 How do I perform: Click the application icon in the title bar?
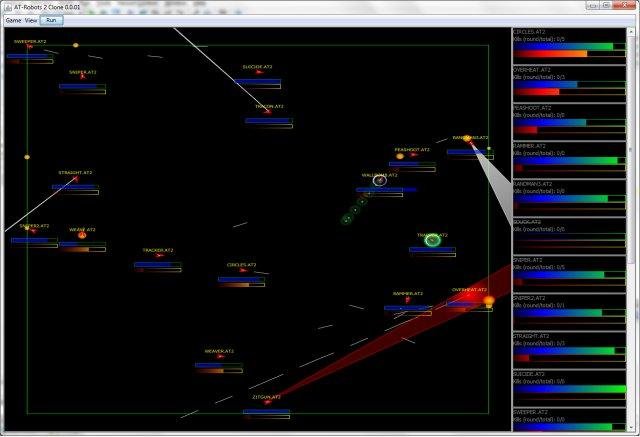pos(8,7)
